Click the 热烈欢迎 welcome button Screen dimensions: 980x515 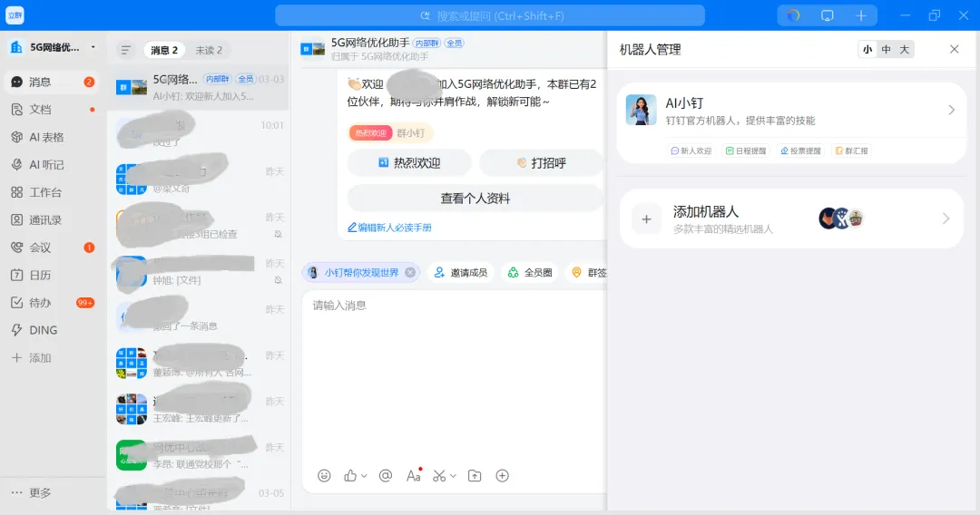[409, 163]
